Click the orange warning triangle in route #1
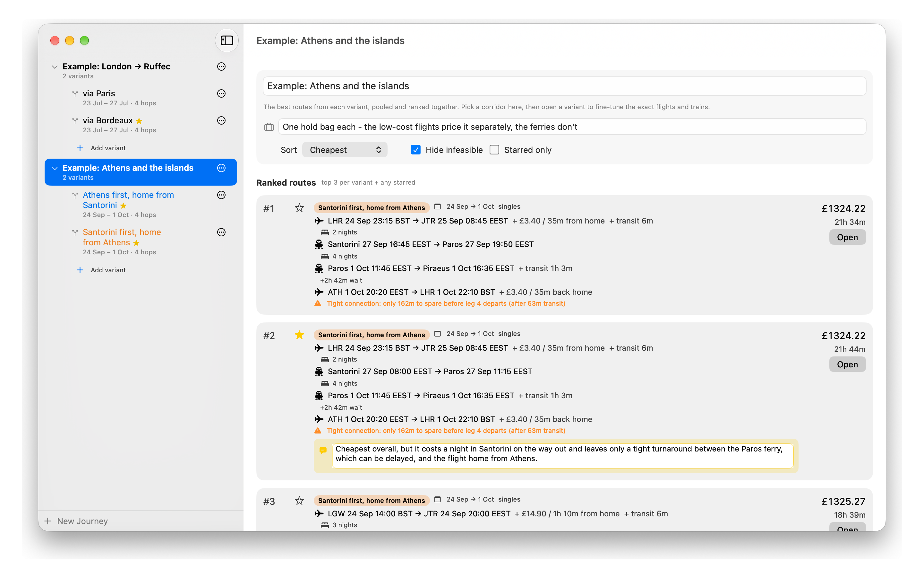Image resolution: width=924 pixels, height=578 pixels. (x=318, y=303)
